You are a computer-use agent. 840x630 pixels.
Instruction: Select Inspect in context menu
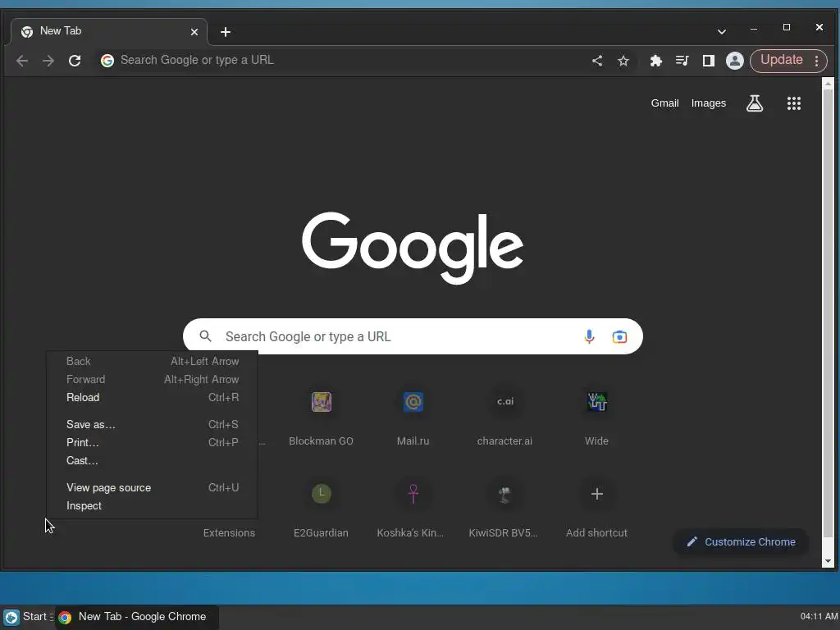(x=152, y=505)
